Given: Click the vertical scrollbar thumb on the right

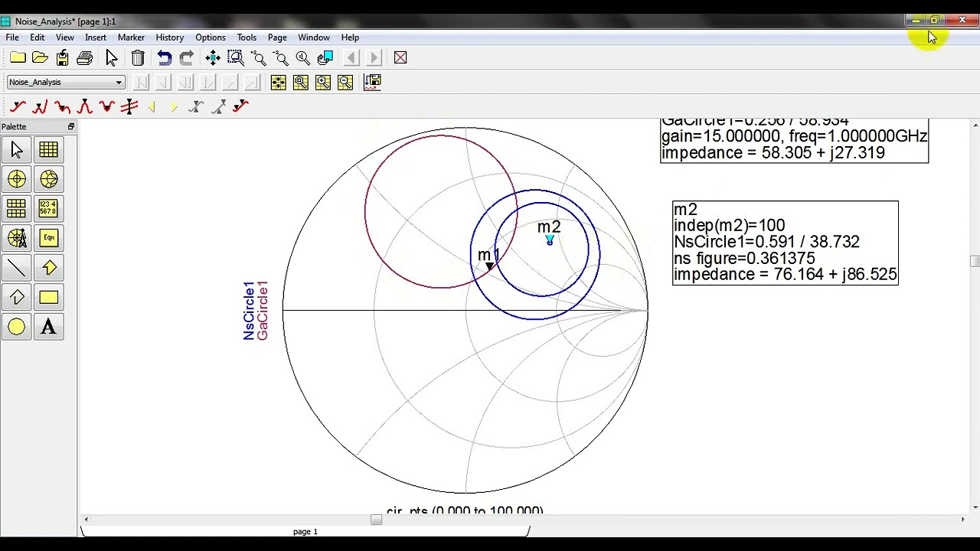Looking at the screenshot, I should click(x=975, y=262).
